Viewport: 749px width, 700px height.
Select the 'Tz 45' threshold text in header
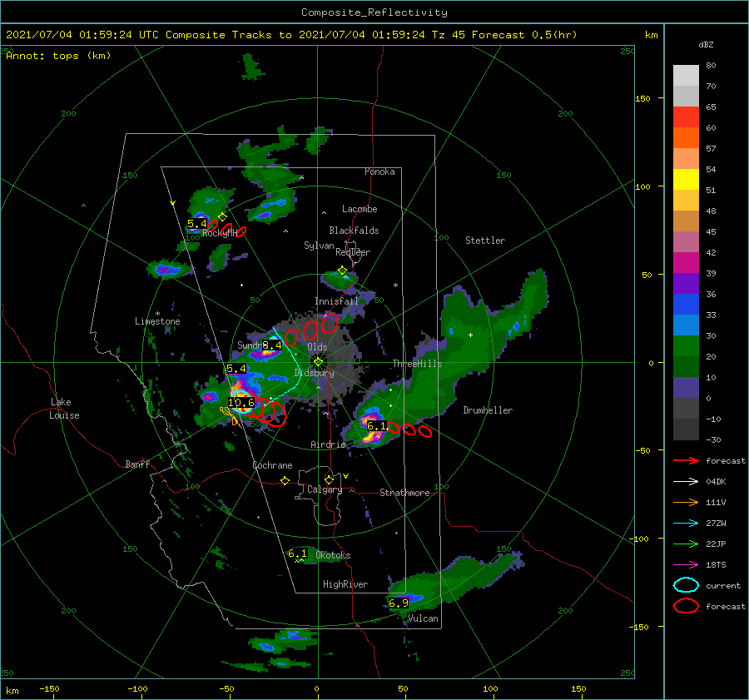(449, 35)
